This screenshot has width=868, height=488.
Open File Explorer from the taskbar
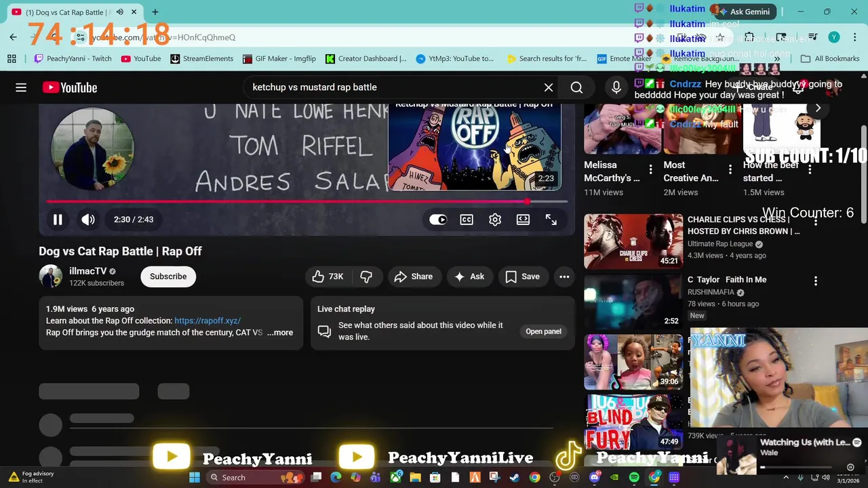pos(415,478)
